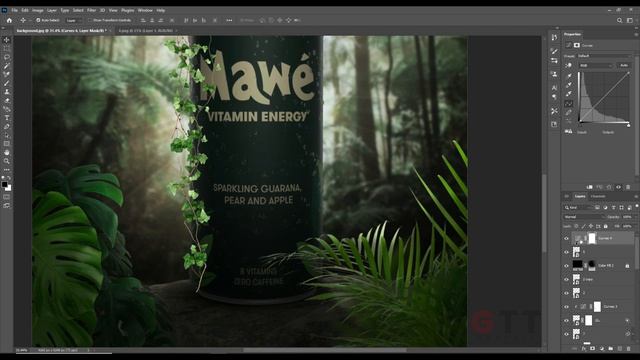Switch to the Channels tab

tap(598, 196)
